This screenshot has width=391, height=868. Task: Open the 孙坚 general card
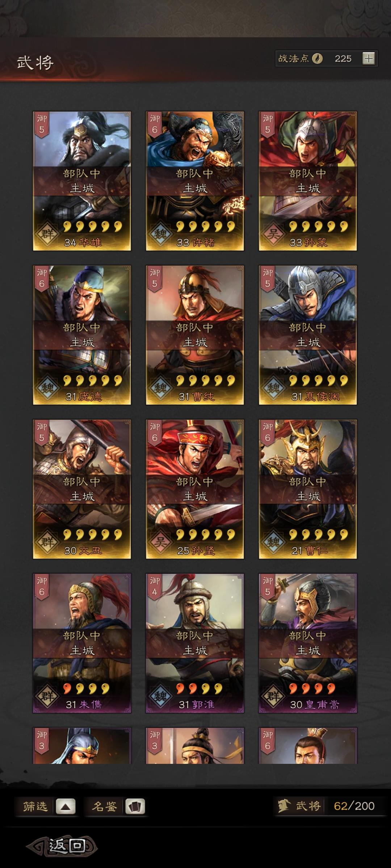click(x=195, y=489)
